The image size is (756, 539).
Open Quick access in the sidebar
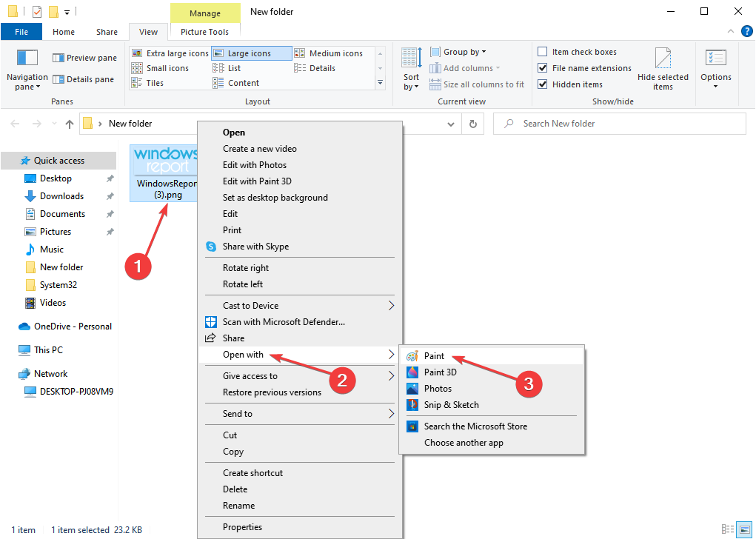point(58,161)
